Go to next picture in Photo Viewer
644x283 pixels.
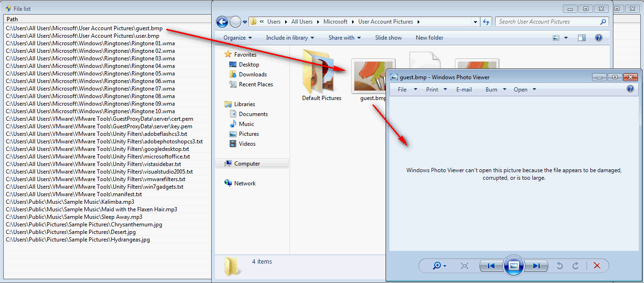pos(536,266)
